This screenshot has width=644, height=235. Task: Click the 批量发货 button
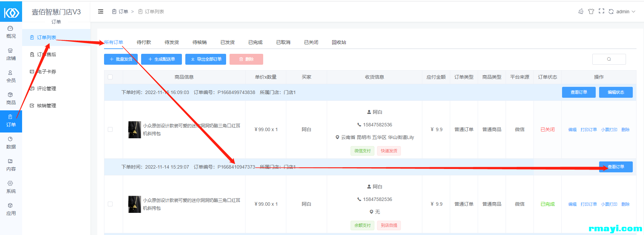click(x=121, y=59)
